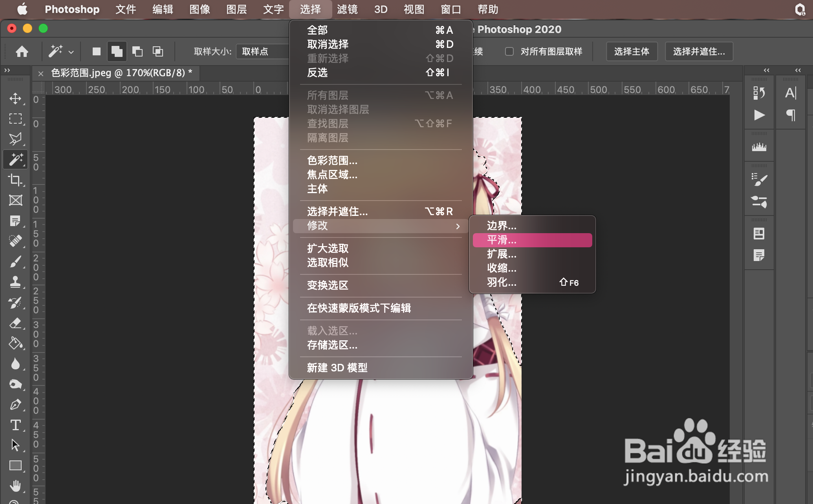813x504 pixels.
Task: Choose 羽化... in the submenu
Action: pyautogui.click(x=532, y=282)
